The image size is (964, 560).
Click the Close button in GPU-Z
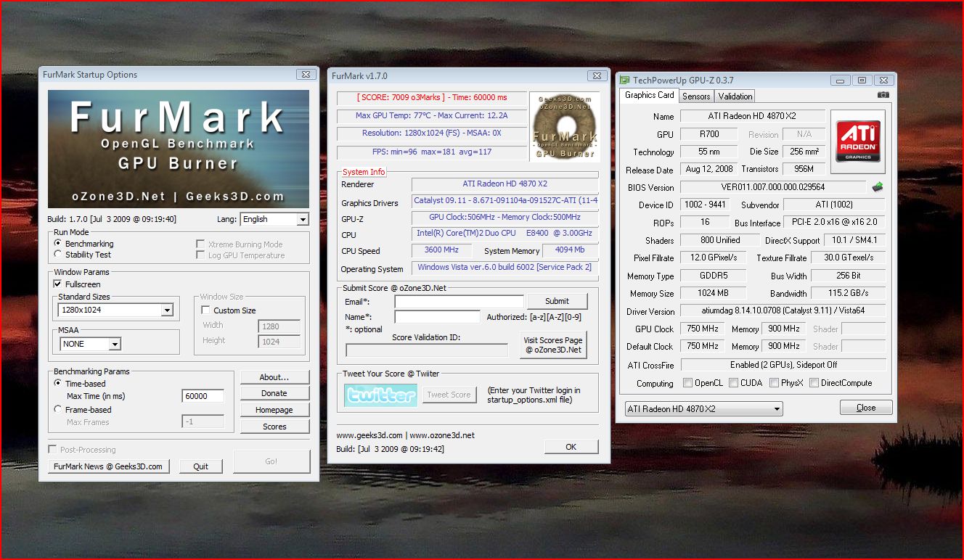tap(866, 408)
